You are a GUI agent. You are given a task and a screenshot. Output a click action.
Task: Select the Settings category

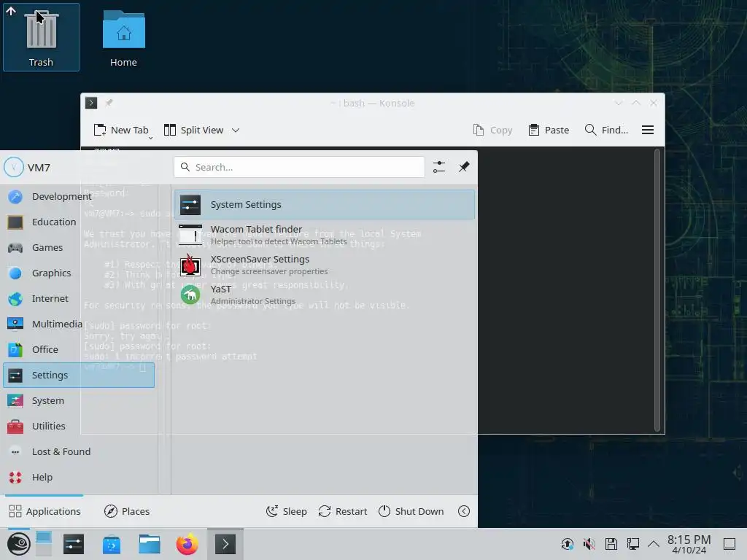tap(79, 376)
